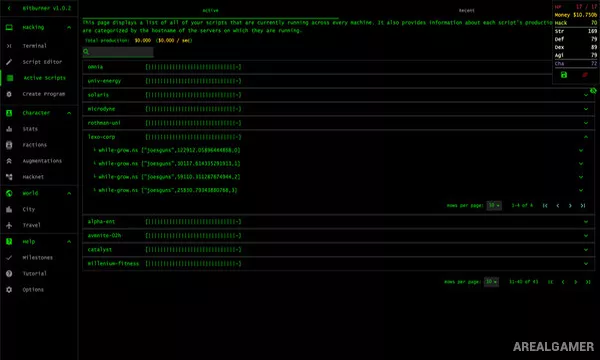Click the Active Scripts storage icon
Image resolution: width=600 pixels, height=360 pixels.
pyautogui.click(x=10, y=78)
